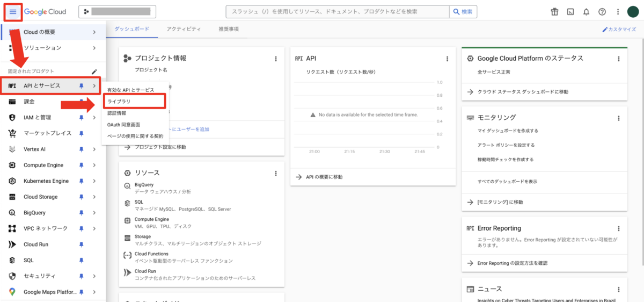Expand Vertex AI chevron
644x302 pixels.
(94, 149)
